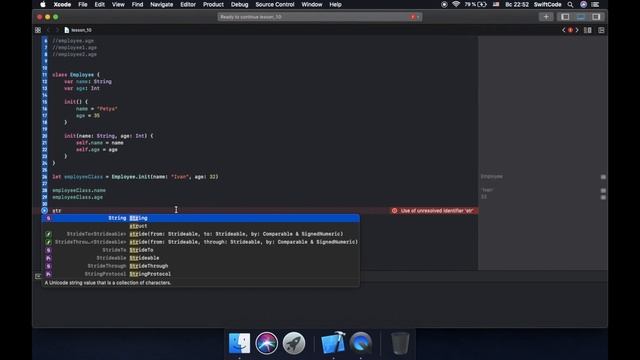Click the employeeClass.age line

[78, 197]
